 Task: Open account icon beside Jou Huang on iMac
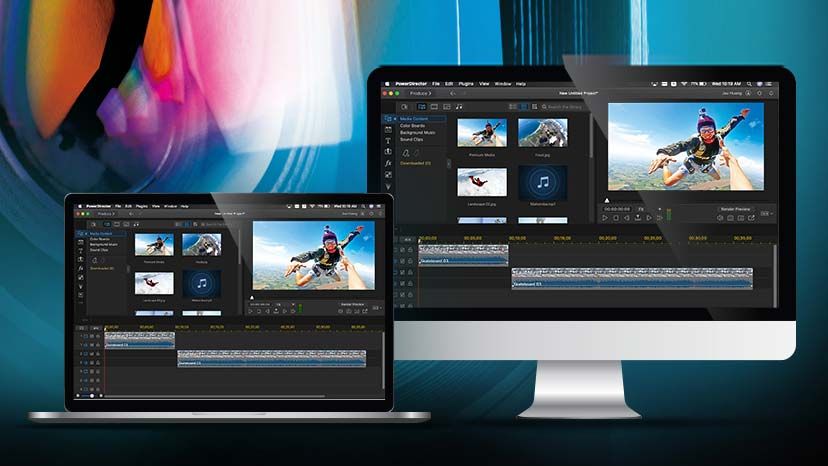click(x=748, y=93)
